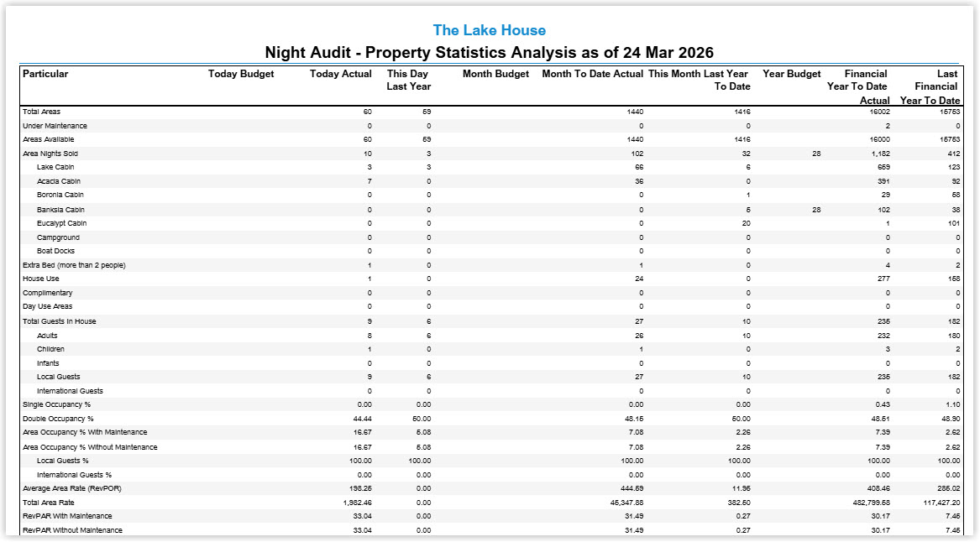Click "Last Financial Year To Date" header

point(930,86)
